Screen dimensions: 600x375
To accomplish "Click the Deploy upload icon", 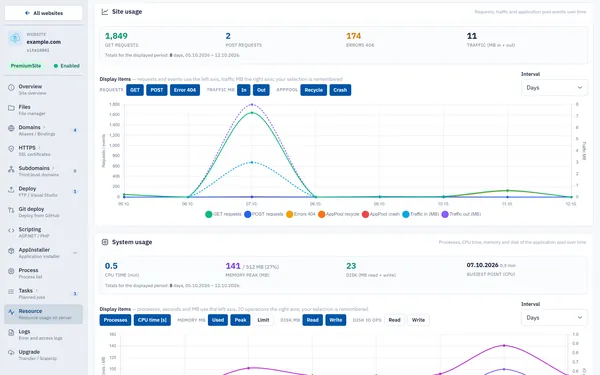I will click(11, 189).
